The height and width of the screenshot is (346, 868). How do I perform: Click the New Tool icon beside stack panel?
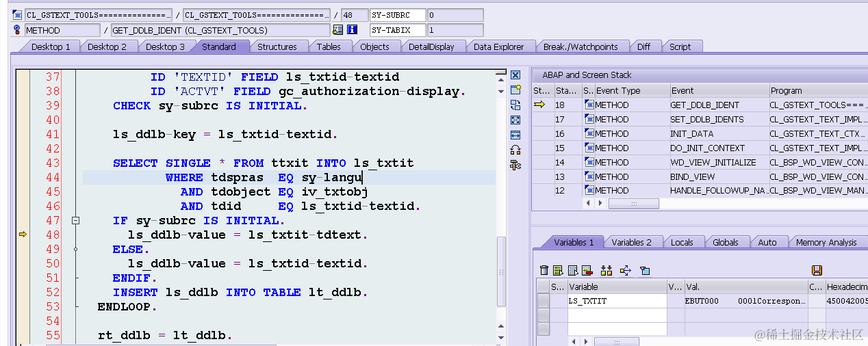click(515, 90)
